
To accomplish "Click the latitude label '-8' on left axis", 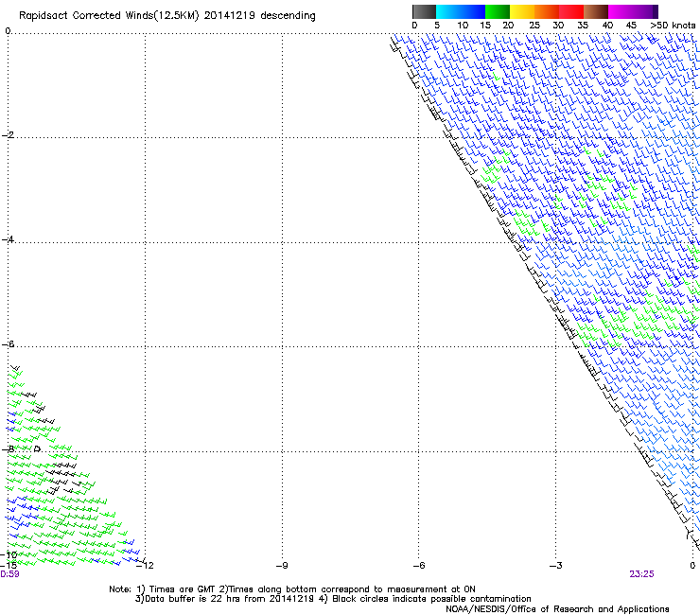I will [8, 448].
